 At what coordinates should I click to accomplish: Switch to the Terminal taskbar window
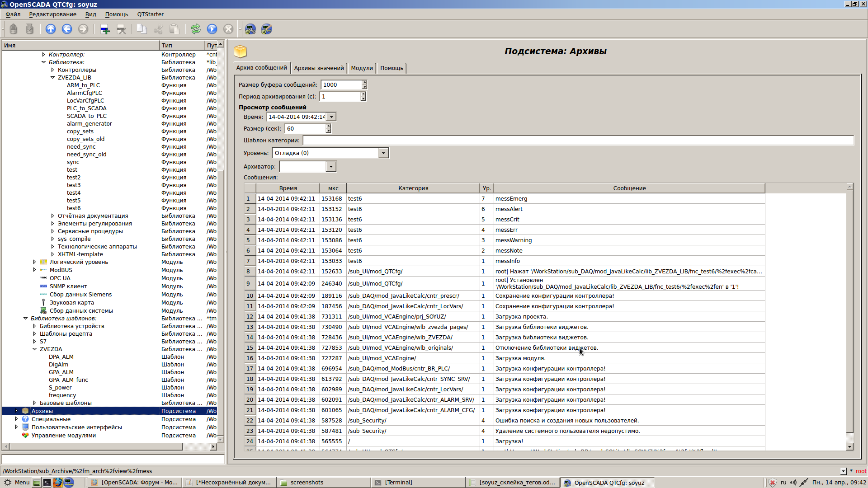pos(398,483)
